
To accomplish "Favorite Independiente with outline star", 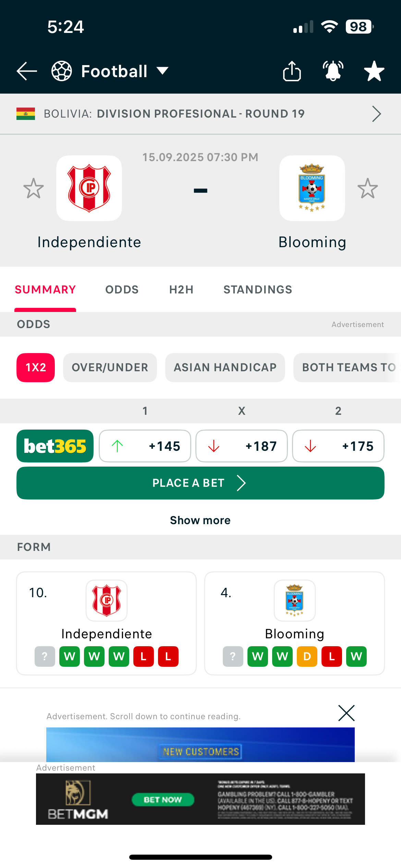I will 34,188.
